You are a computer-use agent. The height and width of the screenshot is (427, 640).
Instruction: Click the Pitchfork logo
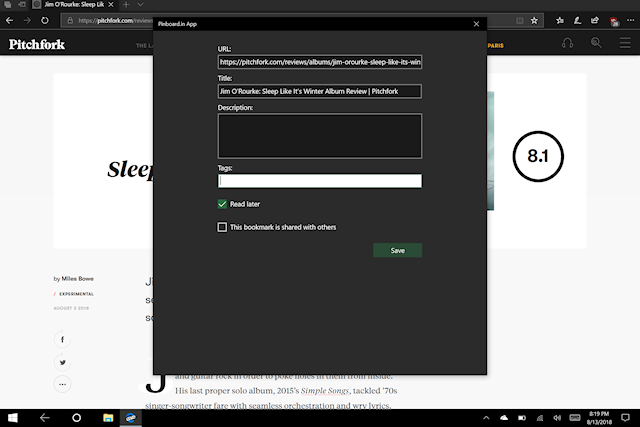37,44
